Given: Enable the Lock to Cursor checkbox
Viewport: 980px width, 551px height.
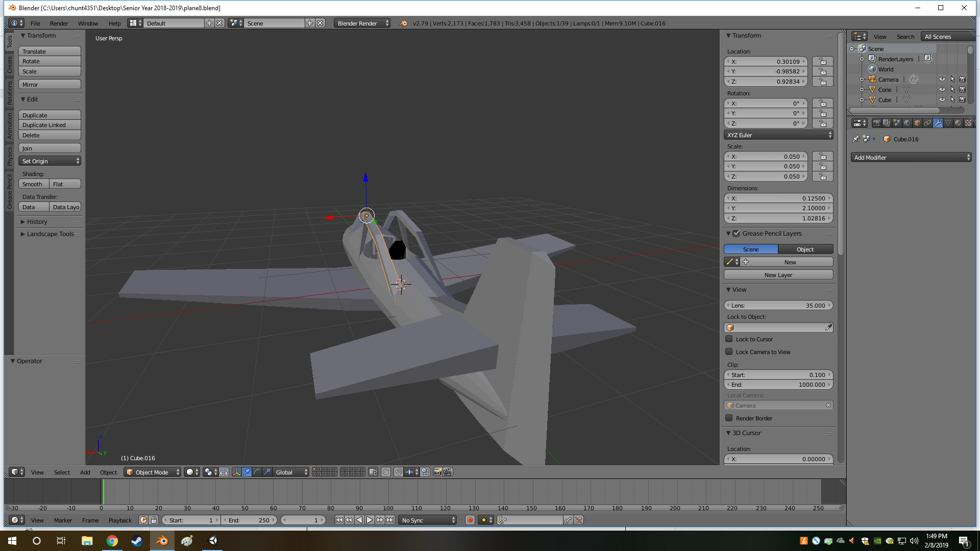Looking at the screenshot, I should 729,339.
